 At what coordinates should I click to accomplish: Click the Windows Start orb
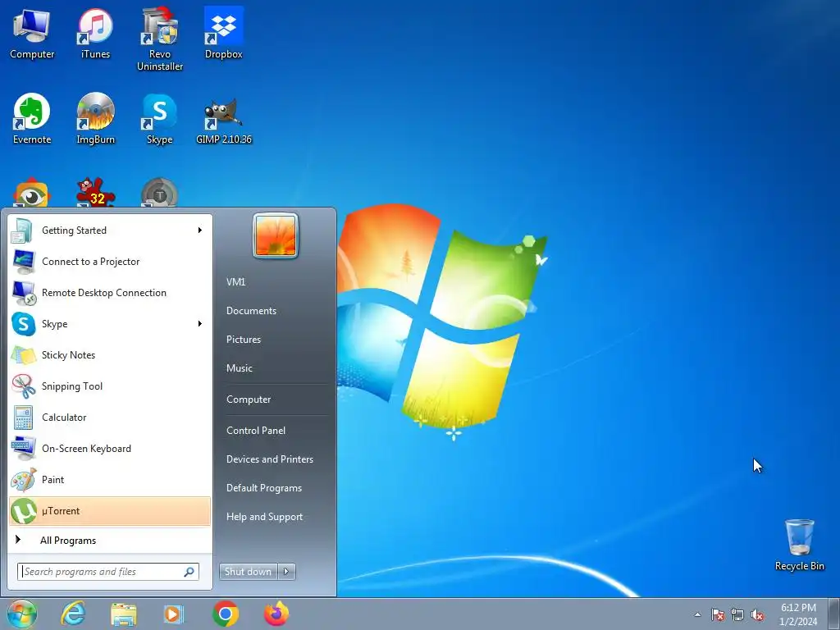point(21,614)
